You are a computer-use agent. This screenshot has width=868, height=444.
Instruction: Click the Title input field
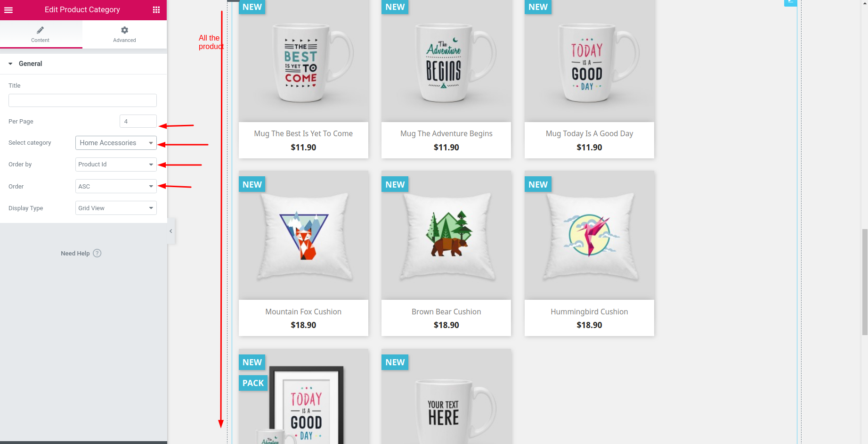(82, 100)
